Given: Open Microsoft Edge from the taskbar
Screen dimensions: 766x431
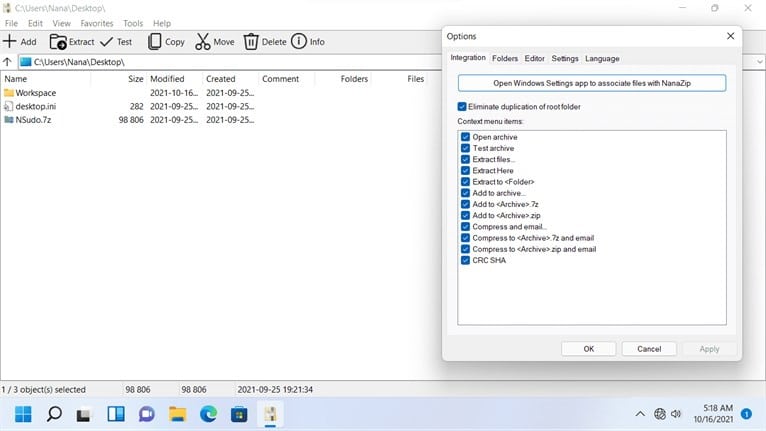Looking at the screenshot, I should coord(208,414).
